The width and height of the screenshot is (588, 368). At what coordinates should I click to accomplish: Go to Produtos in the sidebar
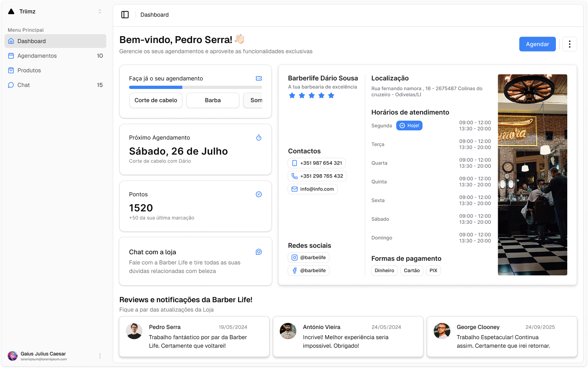click(29, 70)
